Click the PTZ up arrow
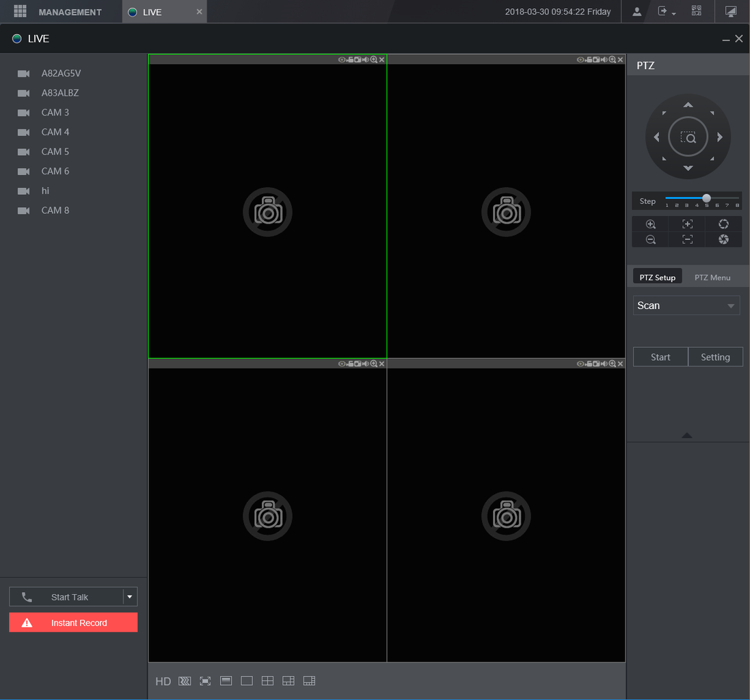The width and height of the screenshot is (750, 700). point(688,105)
